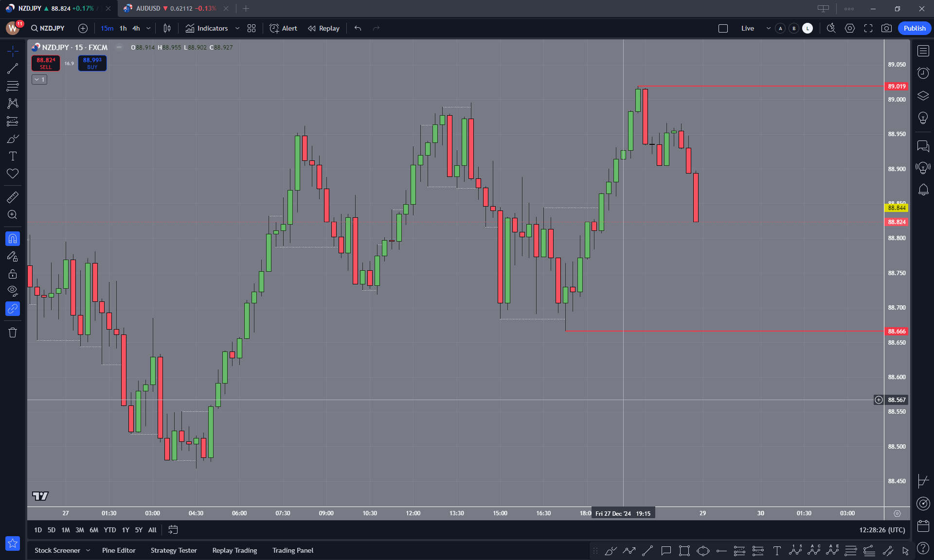Expand the timeframe interval dropdown arrow
This screenshot has width=934, height=560.
click(148, 28)
